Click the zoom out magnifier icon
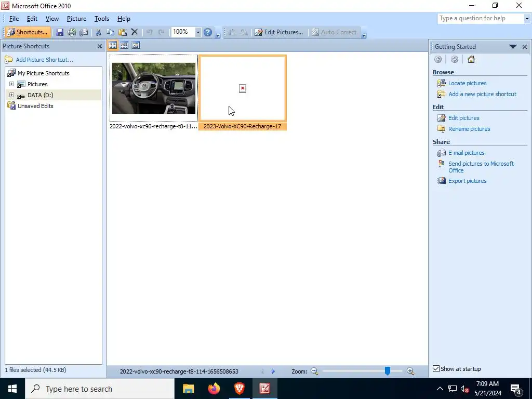Image resolution: width=532 pixels, height=399 pixels. (x=314, y=371)
